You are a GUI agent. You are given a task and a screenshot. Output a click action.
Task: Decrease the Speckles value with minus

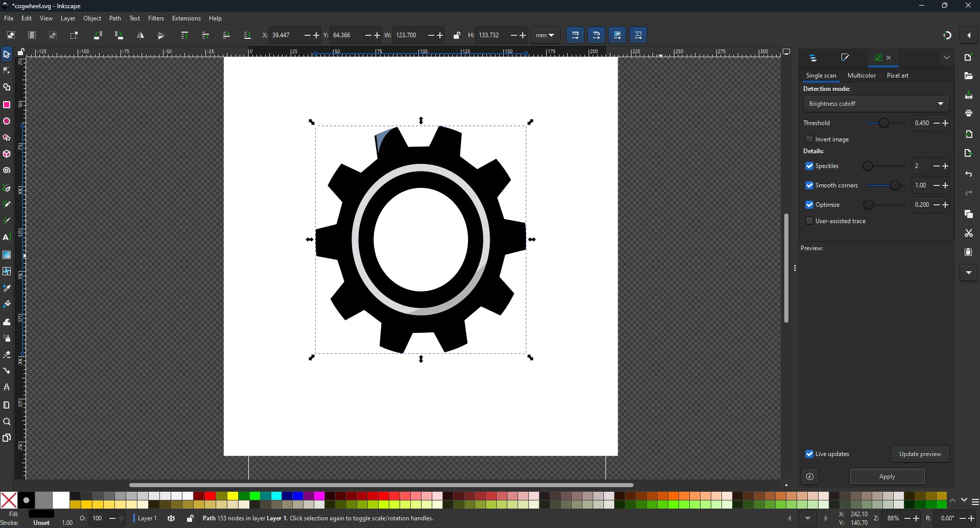[936, 166]
